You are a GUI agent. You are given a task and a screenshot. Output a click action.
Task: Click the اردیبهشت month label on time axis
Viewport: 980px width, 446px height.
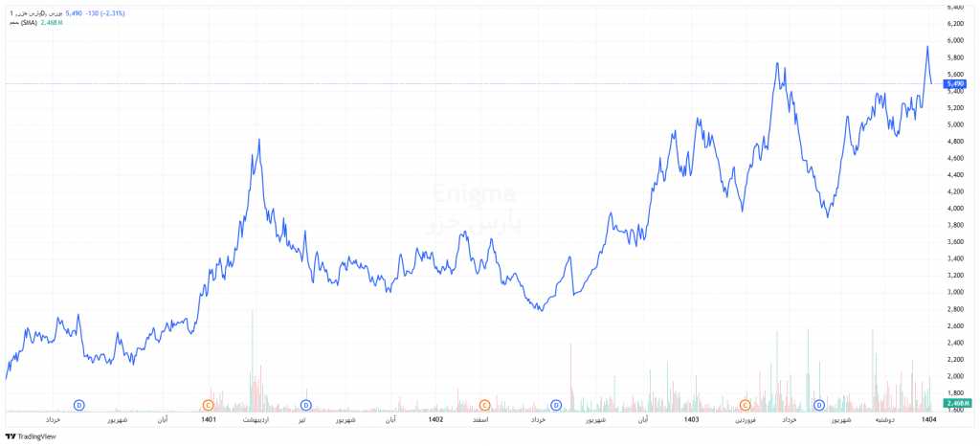pyautogui.click(x=256, y=419)
